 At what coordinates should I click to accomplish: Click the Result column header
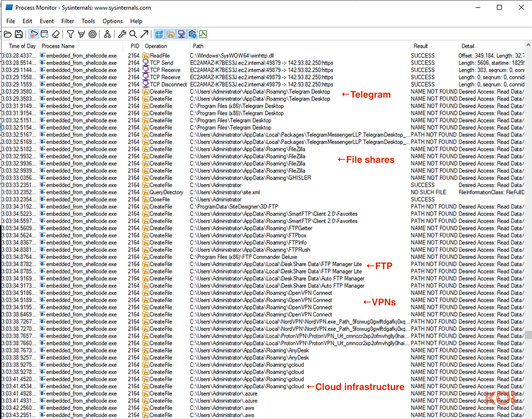coord(435,46)
